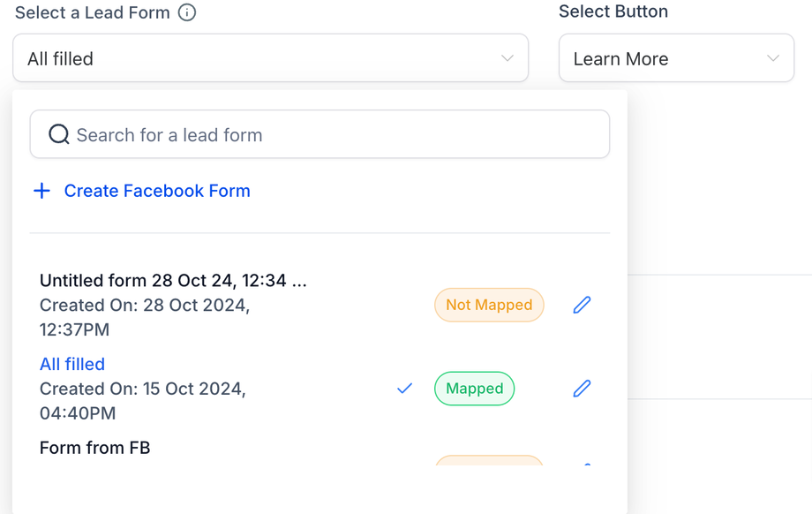Click the Select Button label

pos(613,11)
